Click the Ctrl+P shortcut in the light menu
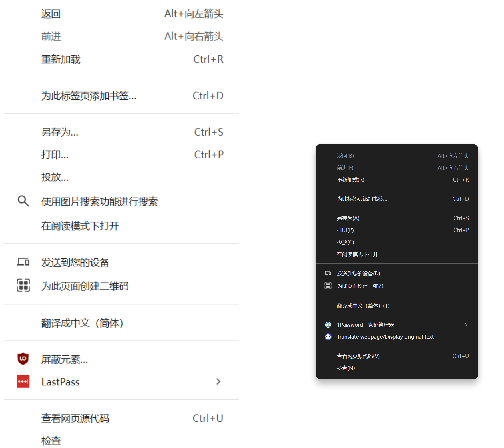 coord(209,154)
